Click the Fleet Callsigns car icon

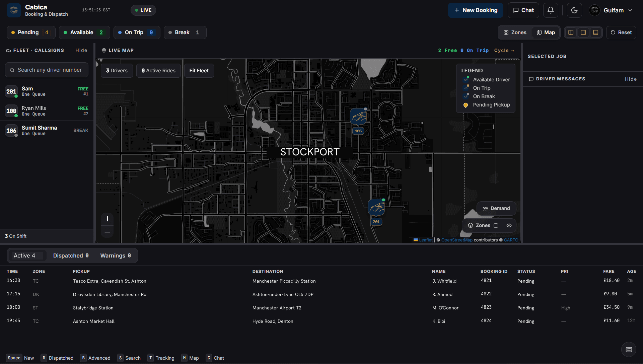[x=9, y=50]
